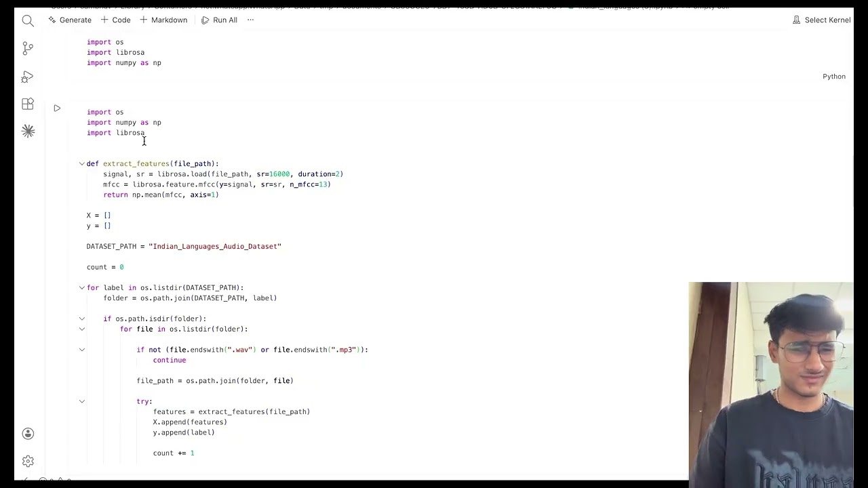
Task: Click the Generate button in notebook toolbar
Action: pos(70,20)
